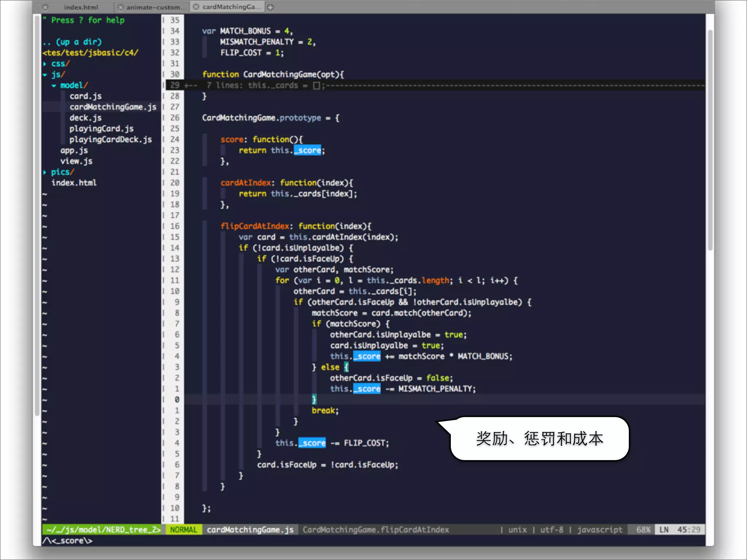Click function CardMatchingGame(opt) line

pos(273,74)
